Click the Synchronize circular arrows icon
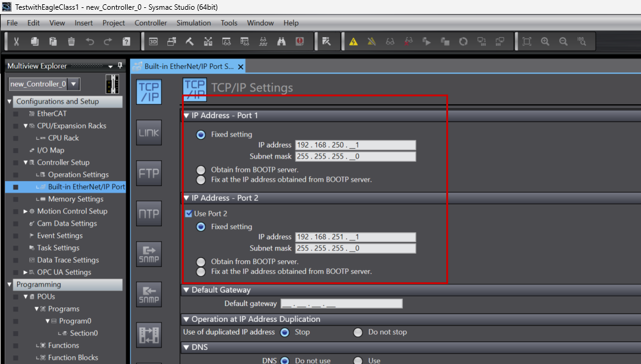Viewport: 641px width, 364px height. click(x=463, y=41)
